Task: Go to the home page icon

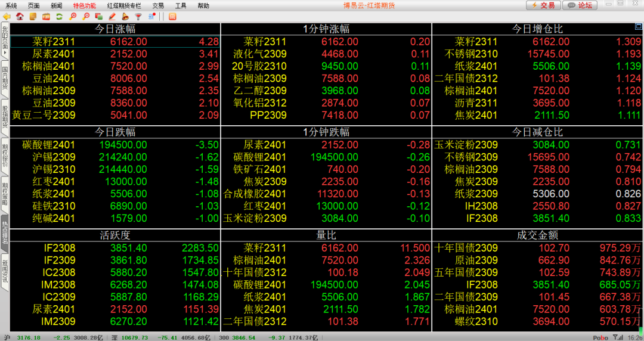Action: (20, 16)
